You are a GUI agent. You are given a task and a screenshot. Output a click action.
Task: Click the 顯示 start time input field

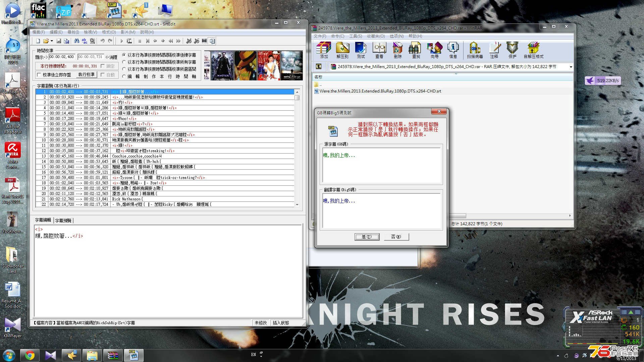point(62,57)
